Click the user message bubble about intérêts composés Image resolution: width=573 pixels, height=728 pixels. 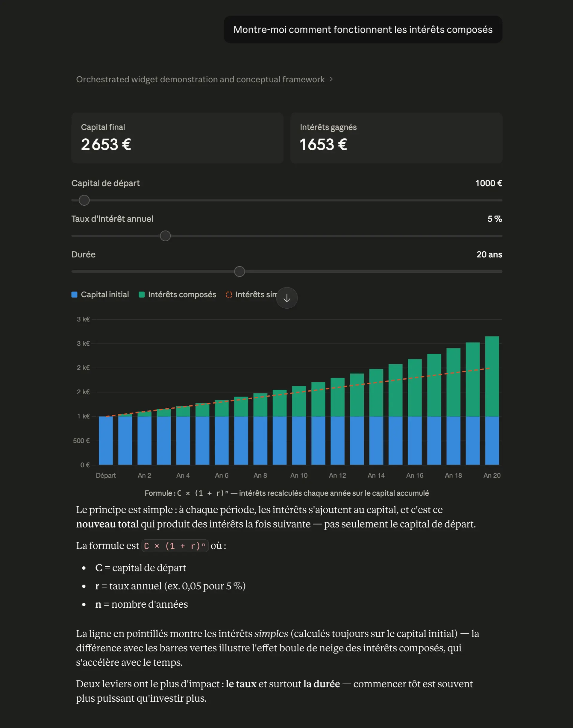[x=363, y=30]
